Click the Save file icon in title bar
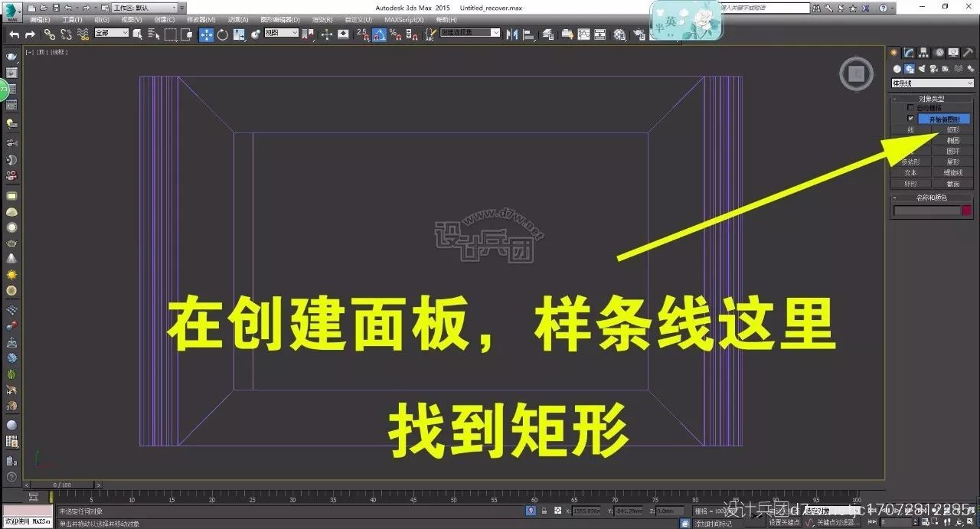Viewport: 980px width, 529px height. tap(56, 8)
